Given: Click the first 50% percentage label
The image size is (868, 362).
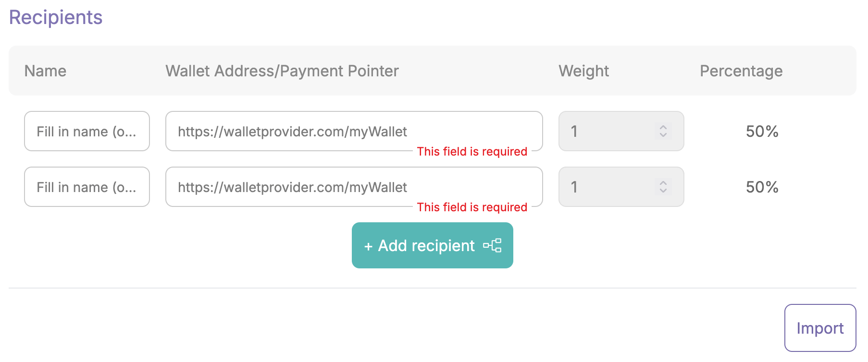Looking at the screenshot, I should pyautogui.click(x=761, y=132).
